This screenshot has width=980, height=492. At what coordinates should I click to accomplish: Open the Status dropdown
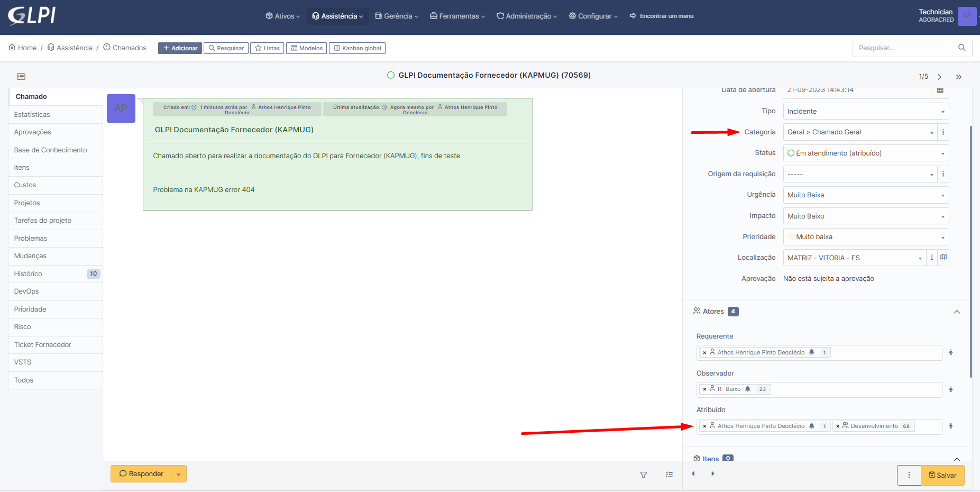(866, 153)
